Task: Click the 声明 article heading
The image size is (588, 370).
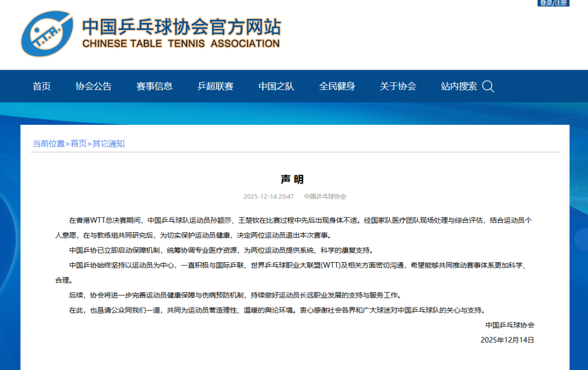Action: [x=292, y=179]
